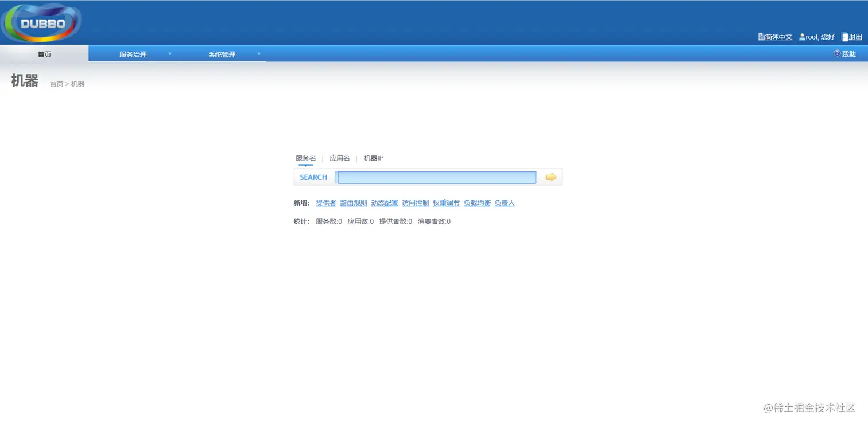Open the 帮助 help link

848,53
